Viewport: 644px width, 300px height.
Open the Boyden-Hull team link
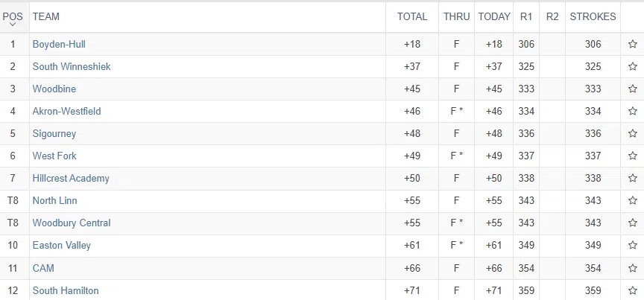[59, 45]
